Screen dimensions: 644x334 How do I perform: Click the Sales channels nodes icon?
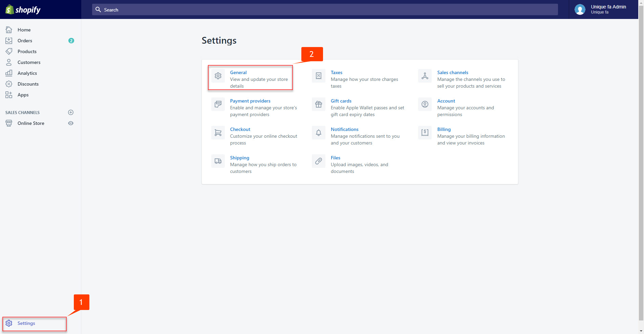coord(425,76)
